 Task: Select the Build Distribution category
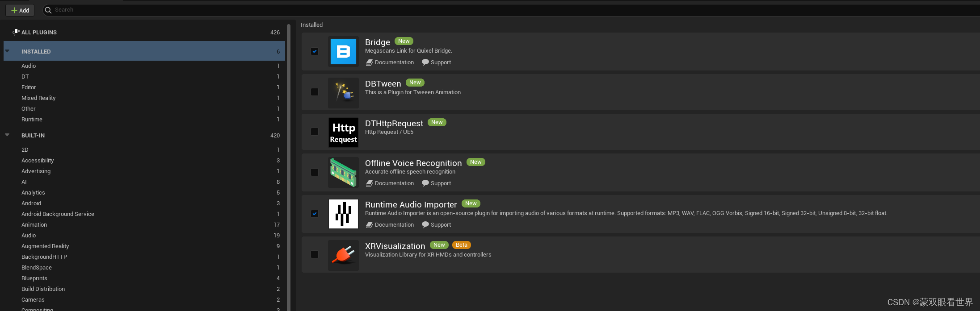tap(144, 289)
